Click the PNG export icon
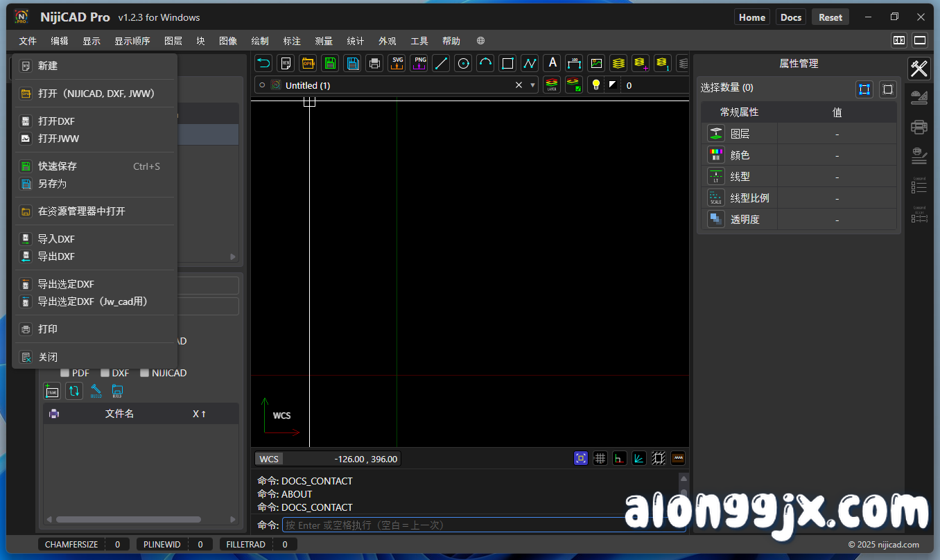Image resolution: width=940 pixels, height=560 pixels. pos(419,64)
